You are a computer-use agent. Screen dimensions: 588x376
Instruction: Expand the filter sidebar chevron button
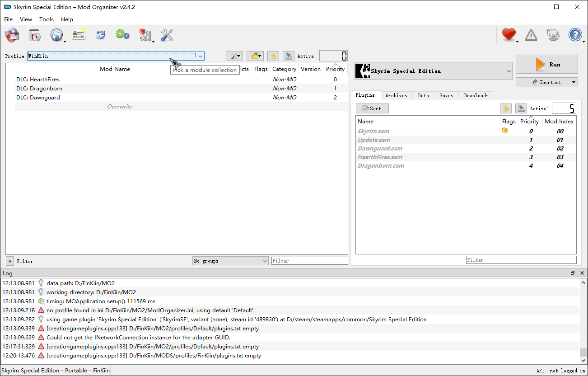click(x=10, y=261)
